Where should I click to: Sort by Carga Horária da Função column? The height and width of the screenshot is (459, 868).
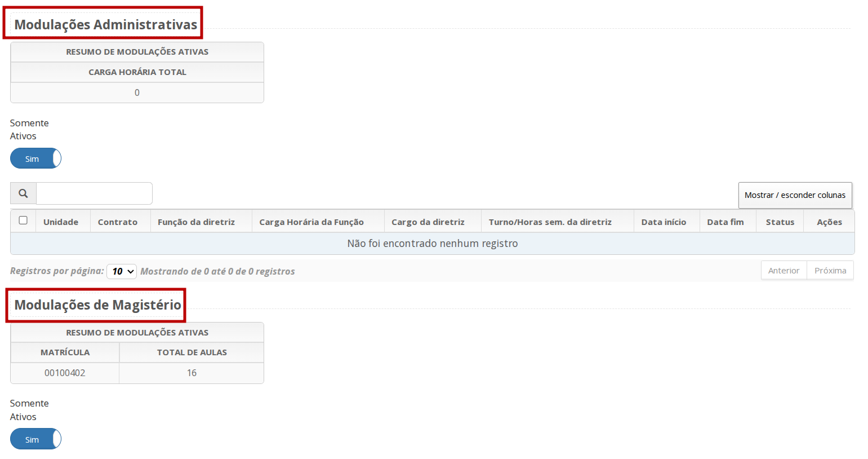click(x=311, y=222)
